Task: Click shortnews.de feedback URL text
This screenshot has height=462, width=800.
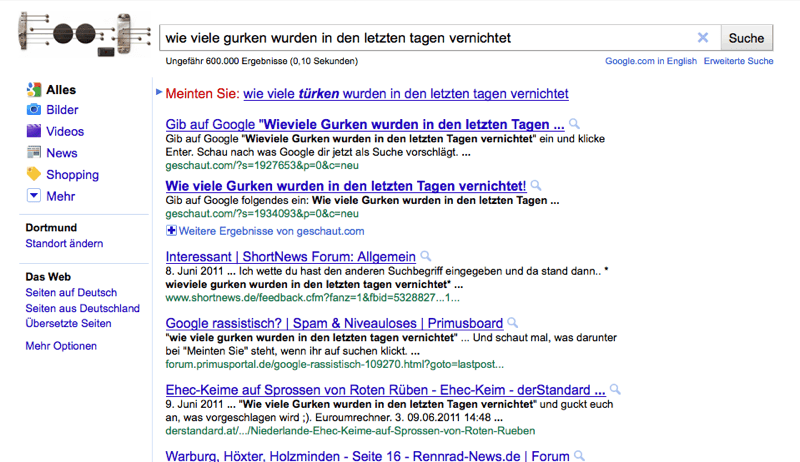Action: 312,298
